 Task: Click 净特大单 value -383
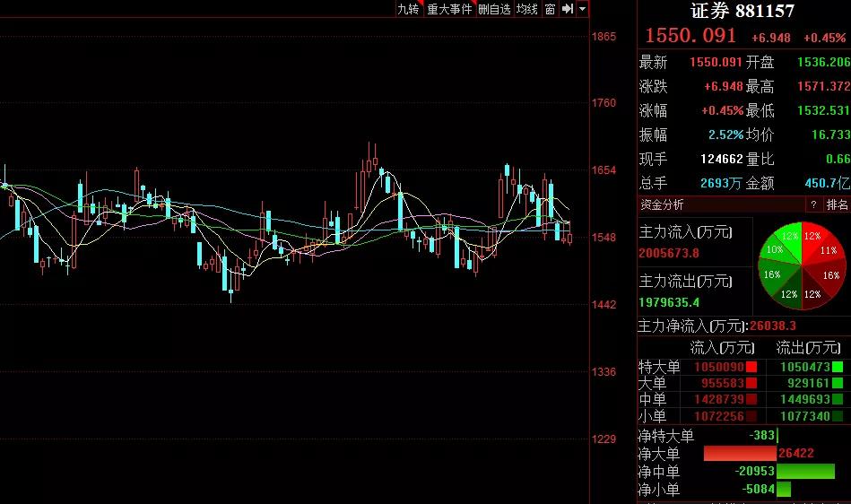click(762, 435)
